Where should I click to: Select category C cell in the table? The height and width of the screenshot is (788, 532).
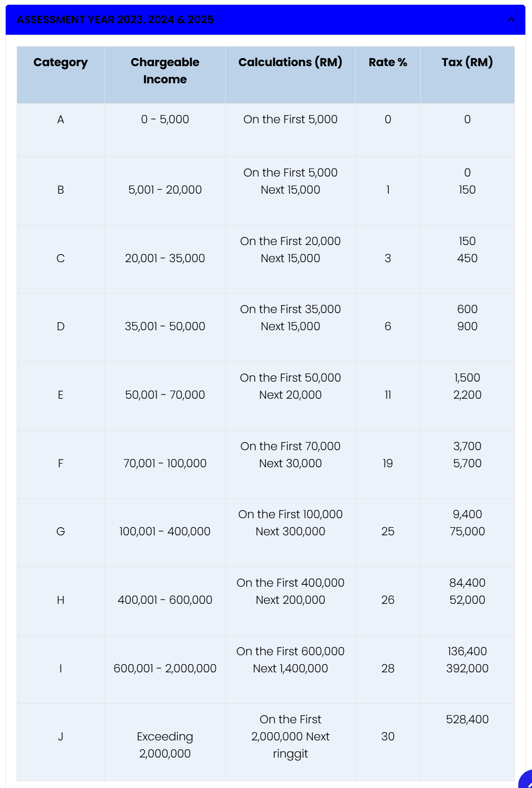(60, 258)
